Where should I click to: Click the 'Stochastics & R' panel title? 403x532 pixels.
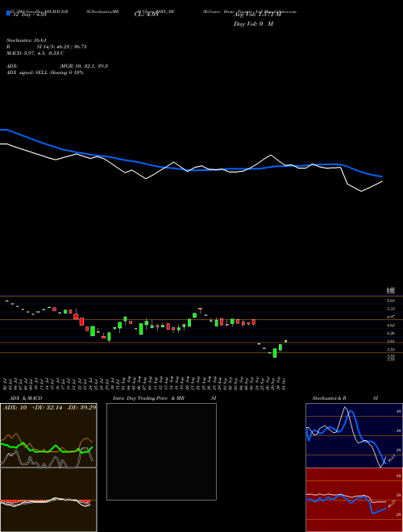pyautogui.click(x=329, y=398)
